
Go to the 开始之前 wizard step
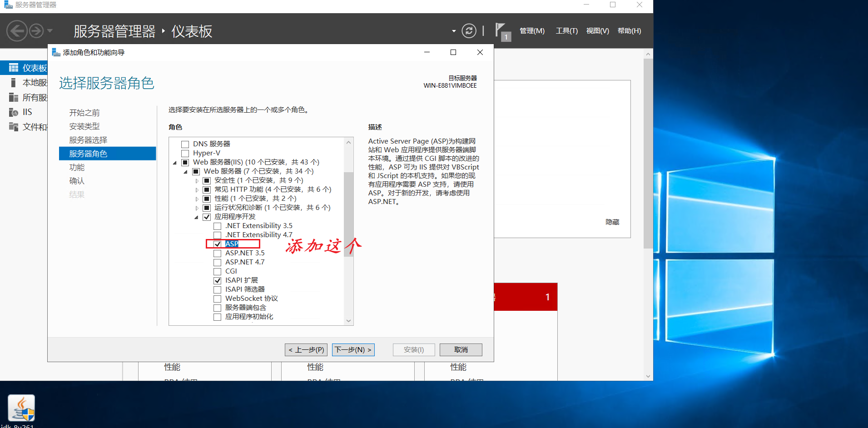84,113
